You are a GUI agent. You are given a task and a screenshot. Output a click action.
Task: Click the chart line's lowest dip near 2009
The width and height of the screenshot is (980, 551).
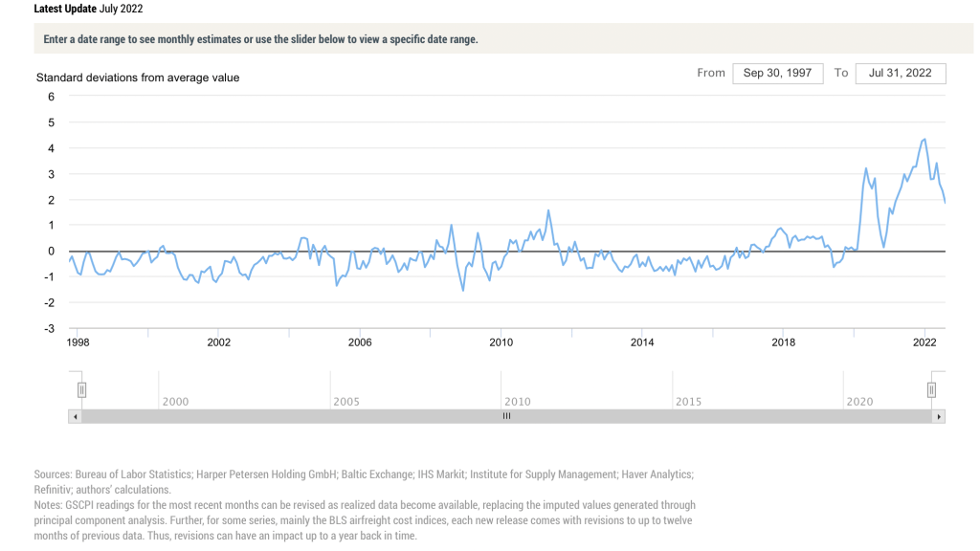pyautogui.click(x=464, y=290)
